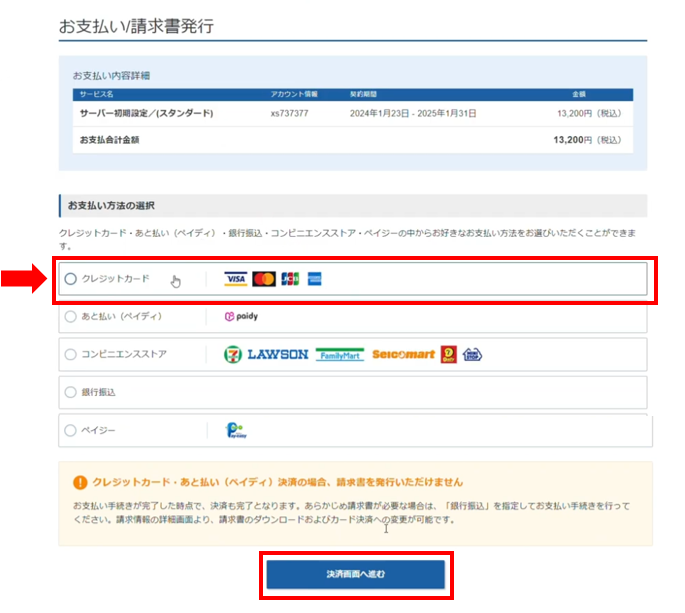Click the 決済画面へ進む button
The image size is (685, 613).
(x=355, y=575)
